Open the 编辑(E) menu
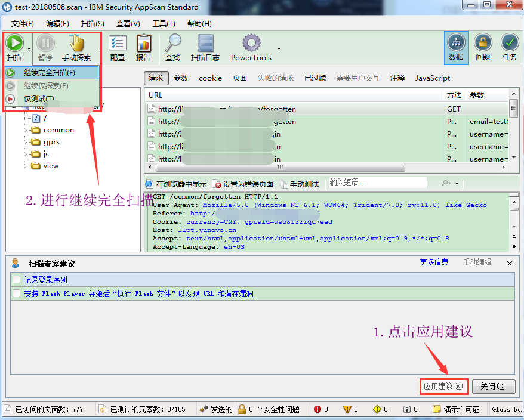Screen dimensions: 524x420 coord(57,24)
